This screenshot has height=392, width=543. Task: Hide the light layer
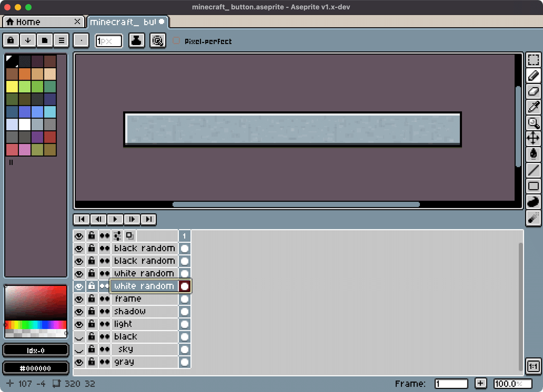click(x=79, y=324)
